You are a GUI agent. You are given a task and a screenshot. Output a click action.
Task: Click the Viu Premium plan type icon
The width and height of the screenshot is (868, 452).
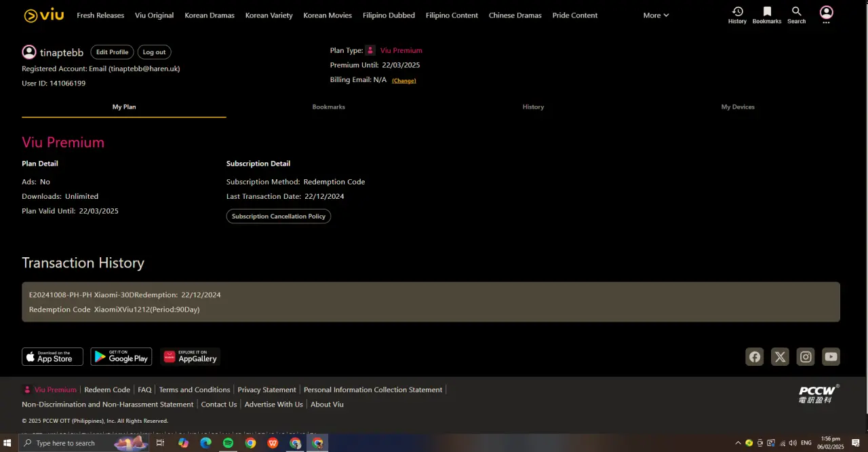[x=370, y=50]
